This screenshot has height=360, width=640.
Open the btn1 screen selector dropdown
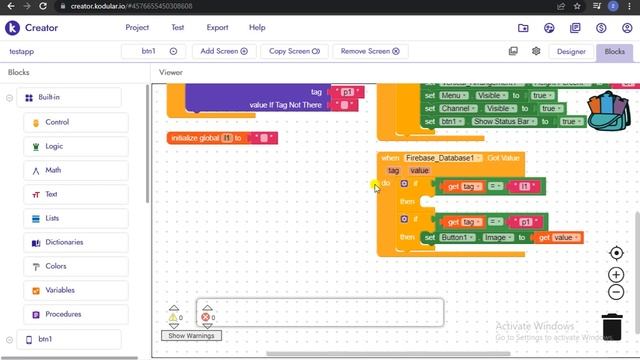coord(153,51)
